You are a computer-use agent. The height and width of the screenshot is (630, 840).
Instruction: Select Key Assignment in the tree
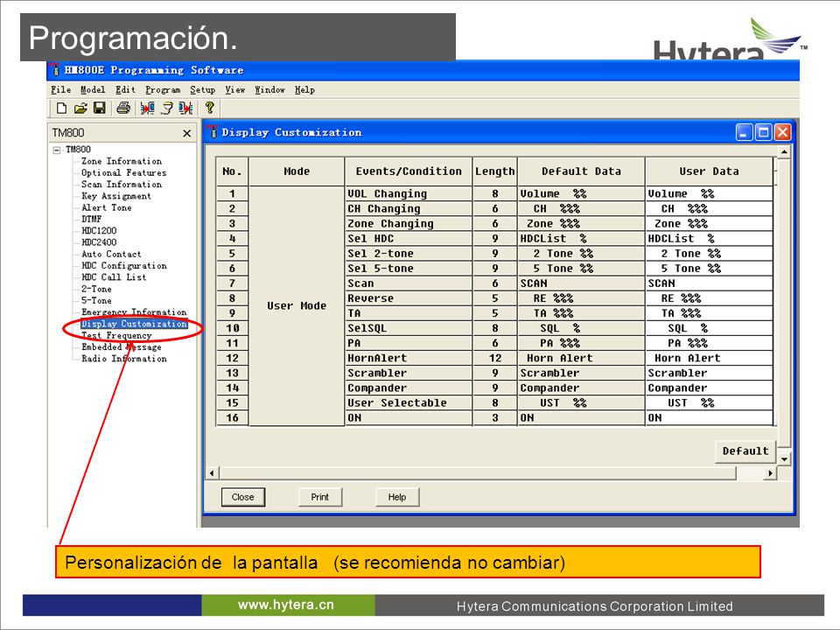(116, 196)
